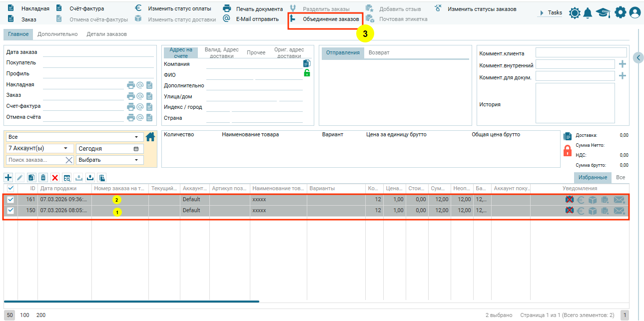Open the "Возврат" tab
The height and width of the screenshot is (321, 644).
379,53
